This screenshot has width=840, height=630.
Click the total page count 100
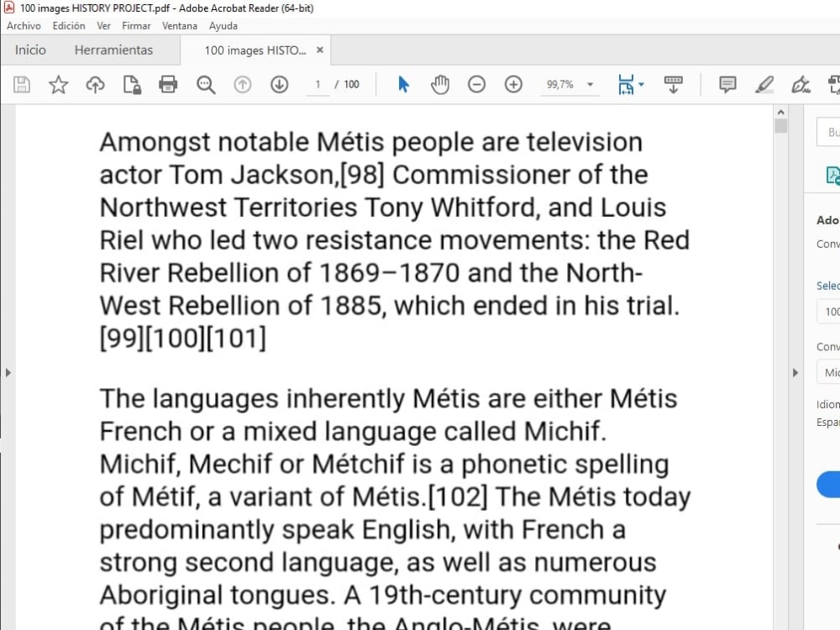[x=351, y=85]
